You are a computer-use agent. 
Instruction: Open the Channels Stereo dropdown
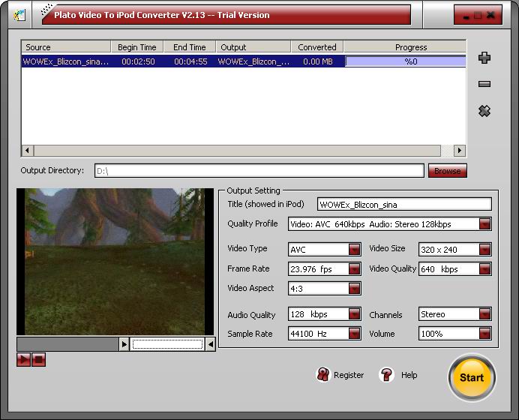[x=485, y=314]
